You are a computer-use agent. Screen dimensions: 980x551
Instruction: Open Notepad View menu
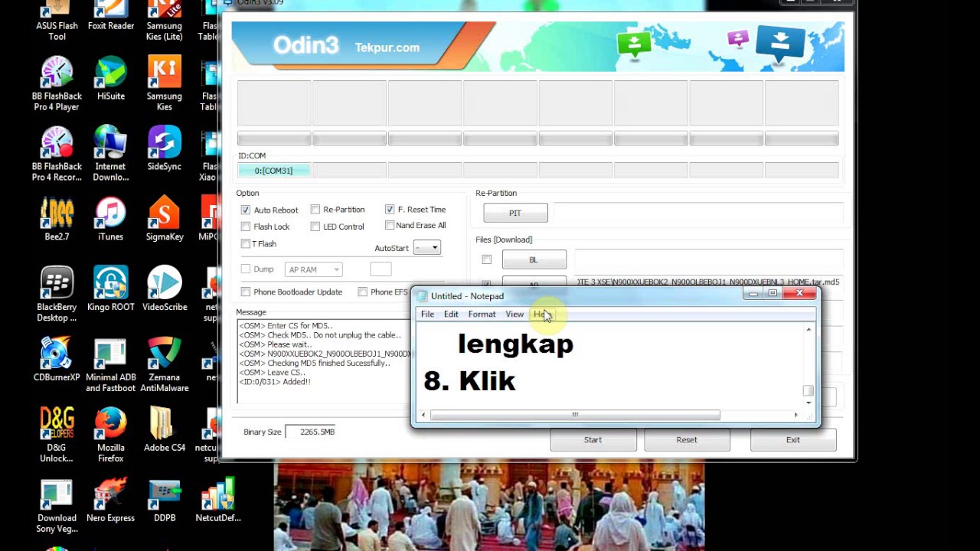tap(514, 314)
